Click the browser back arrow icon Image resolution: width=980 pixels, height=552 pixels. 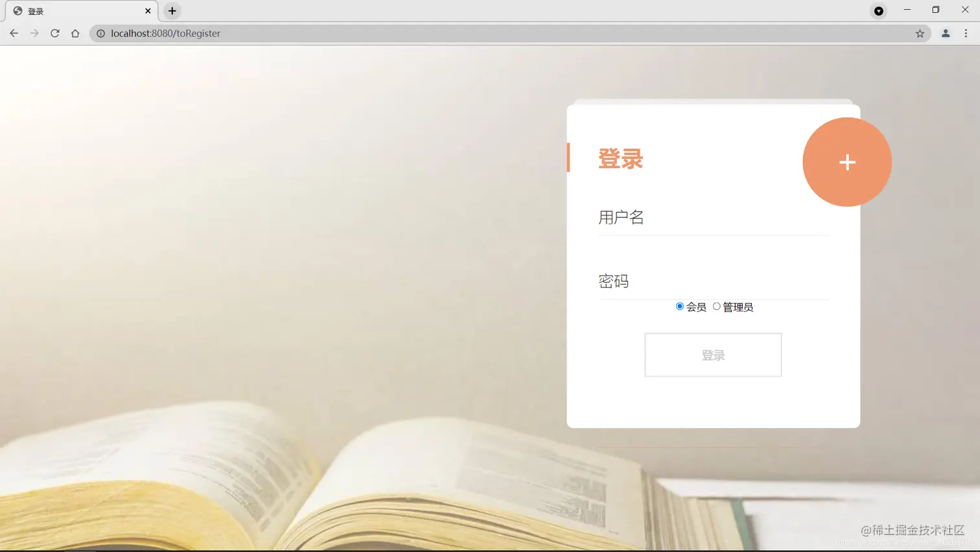(x=14, y=33)
